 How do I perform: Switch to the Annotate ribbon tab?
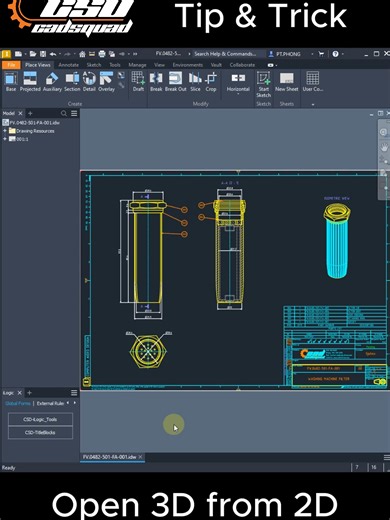69,65
